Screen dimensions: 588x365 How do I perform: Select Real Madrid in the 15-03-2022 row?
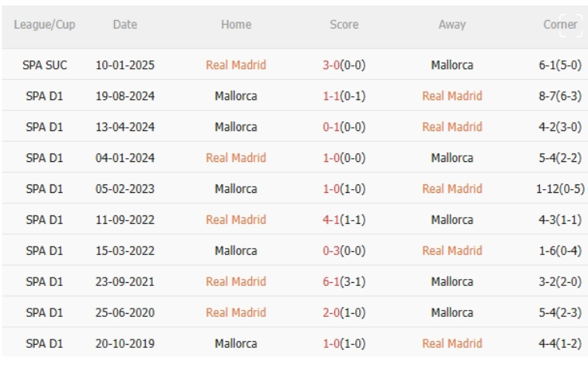(x=452, y=251)
